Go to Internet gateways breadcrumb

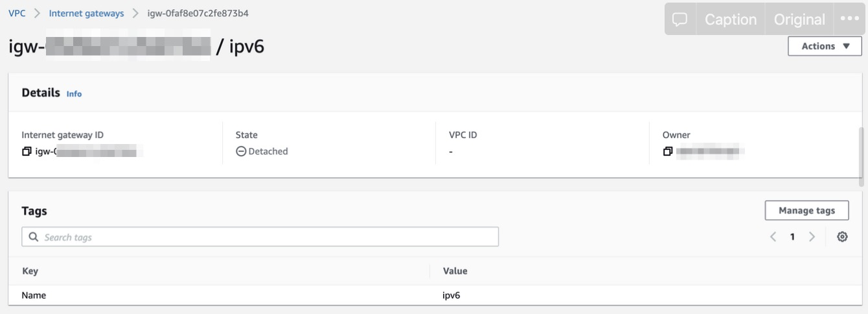(x=86, y=13)
